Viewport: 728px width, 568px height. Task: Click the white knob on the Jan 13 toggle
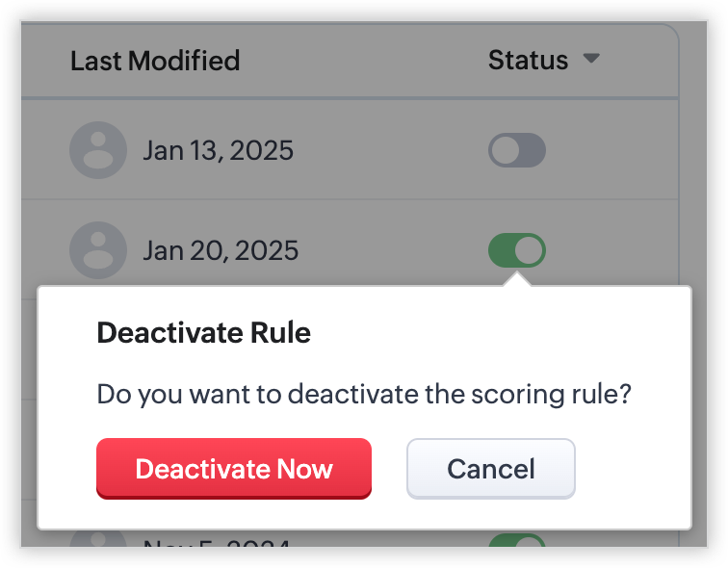point(505,150)
